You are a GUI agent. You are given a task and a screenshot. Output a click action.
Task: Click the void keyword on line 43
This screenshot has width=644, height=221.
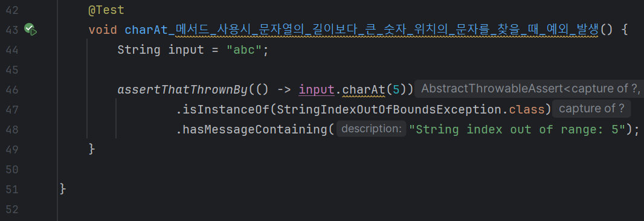point(103,30)
